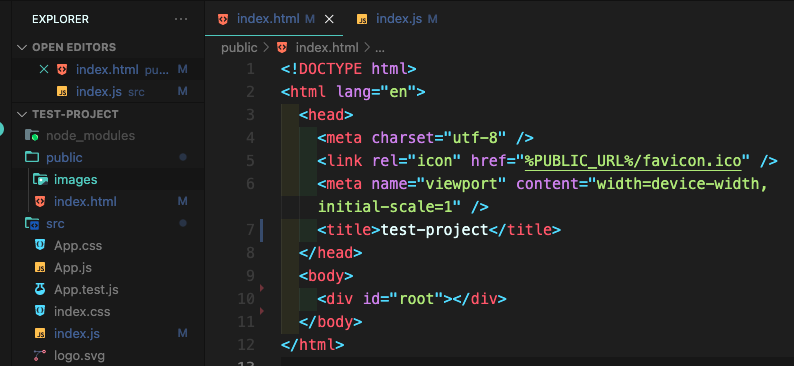The height and width of the screenshot is (366, 794).
Task: Click M status badge of public index.html
Action: pos(183,201)
